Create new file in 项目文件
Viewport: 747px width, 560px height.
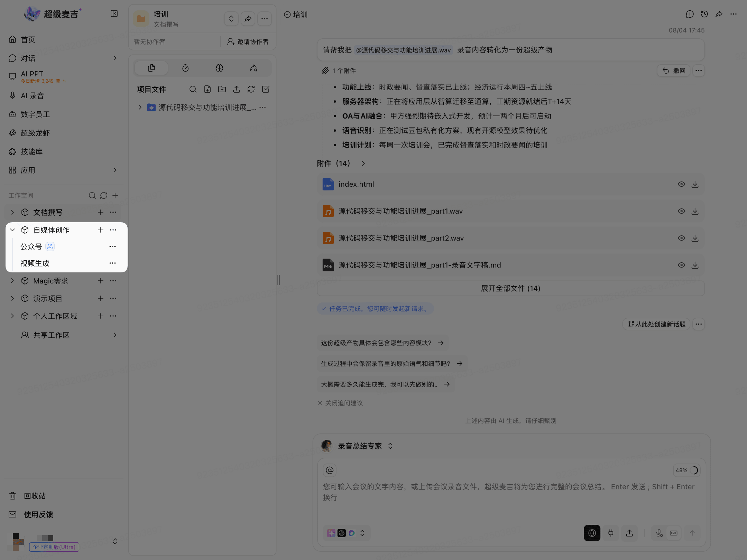pos(207,90)
